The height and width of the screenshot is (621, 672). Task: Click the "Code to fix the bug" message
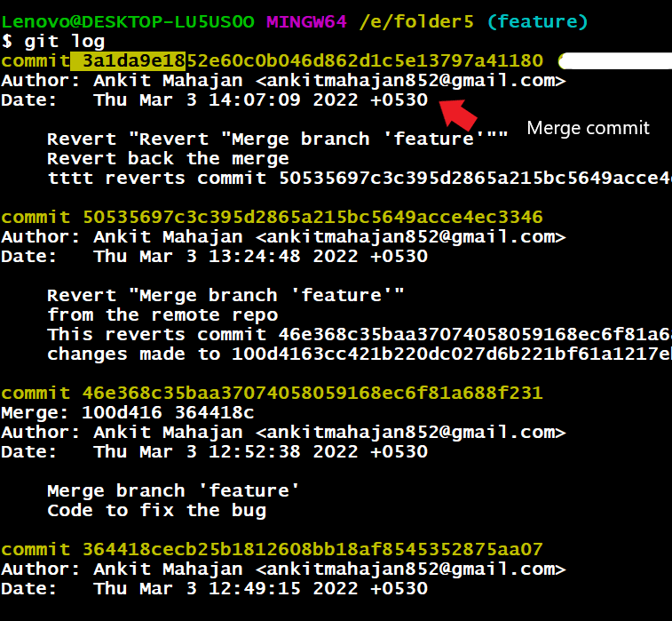(x=156, y=510)
